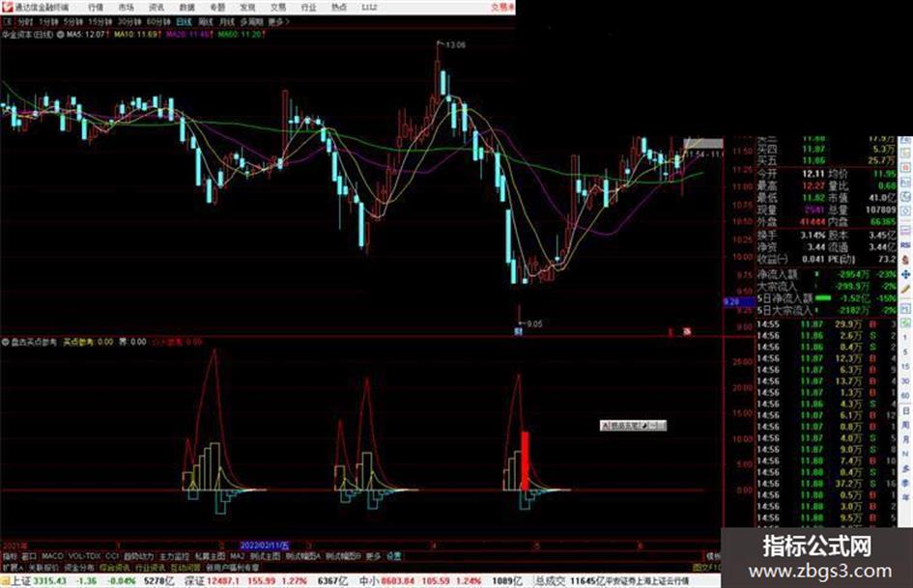Click the 周 period button in right sidebar

(x=905, y=425)
